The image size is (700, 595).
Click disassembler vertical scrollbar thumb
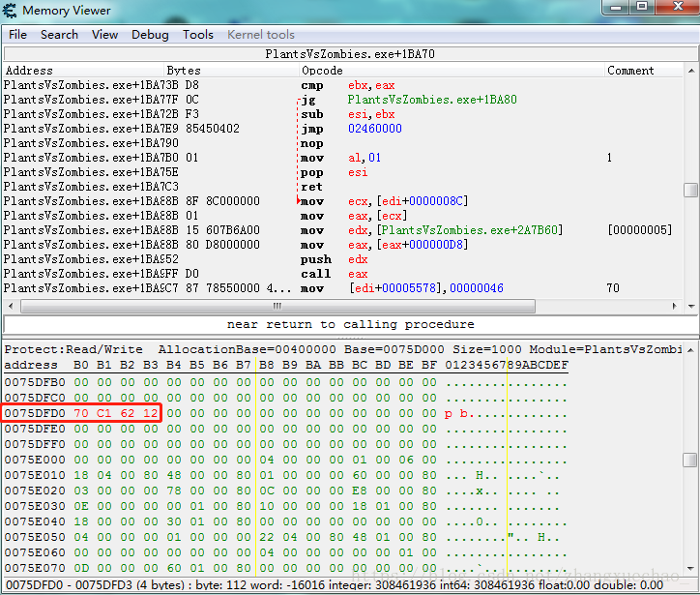(x=691, y=190)
